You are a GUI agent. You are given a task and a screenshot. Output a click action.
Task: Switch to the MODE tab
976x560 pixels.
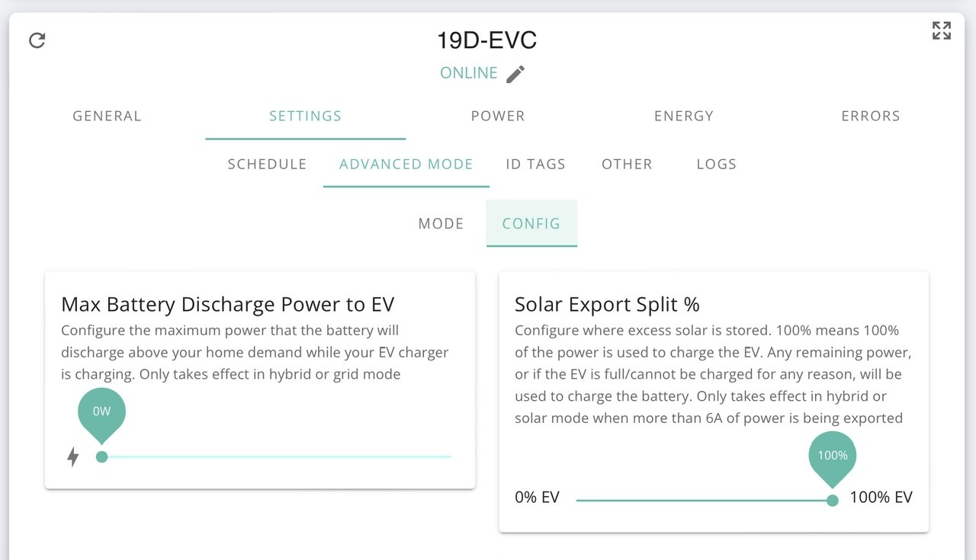point(441,223)
